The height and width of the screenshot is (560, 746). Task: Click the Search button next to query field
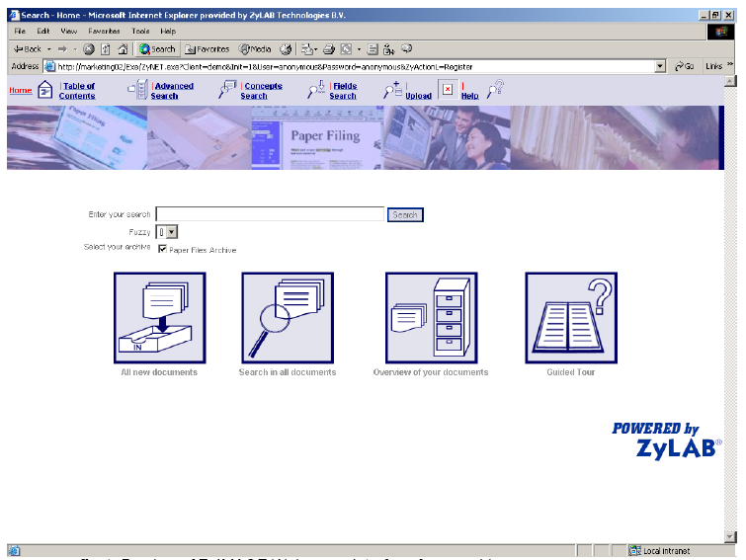405,214
